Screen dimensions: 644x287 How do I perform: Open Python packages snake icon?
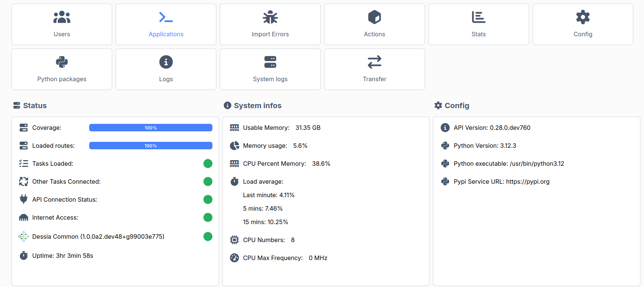(62, 62)
